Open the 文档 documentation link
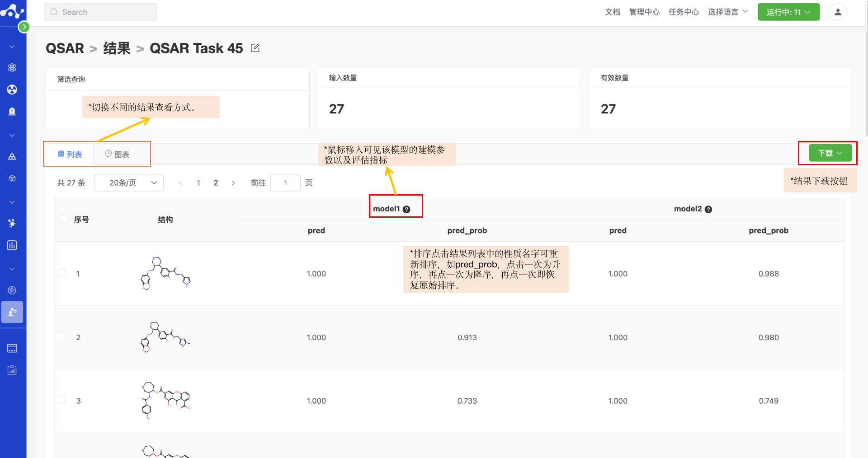 (613, 12)
